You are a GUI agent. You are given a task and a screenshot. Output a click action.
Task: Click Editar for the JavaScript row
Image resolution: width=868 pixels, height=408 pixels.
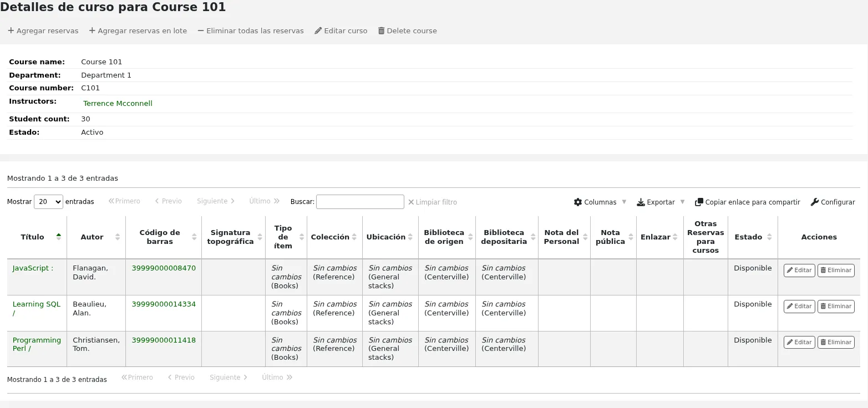pos(799,271)
